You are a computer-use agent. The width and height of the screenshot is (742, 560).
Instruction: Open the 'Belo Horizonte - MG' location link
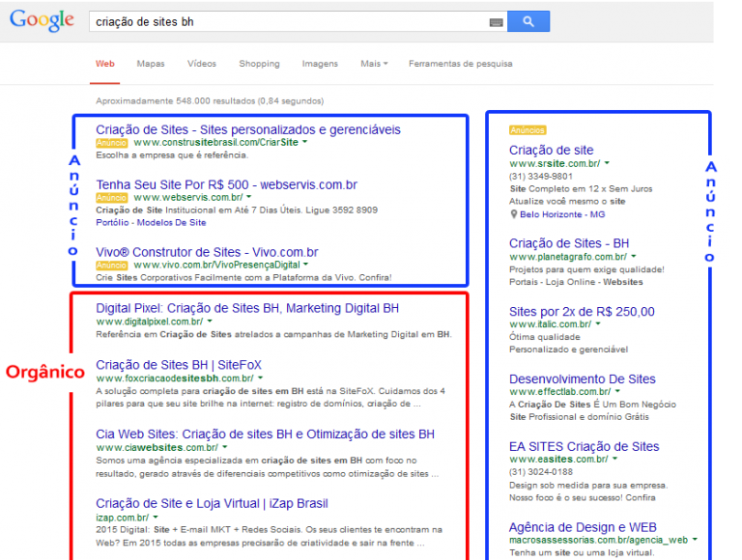click(x=562, y=214)
